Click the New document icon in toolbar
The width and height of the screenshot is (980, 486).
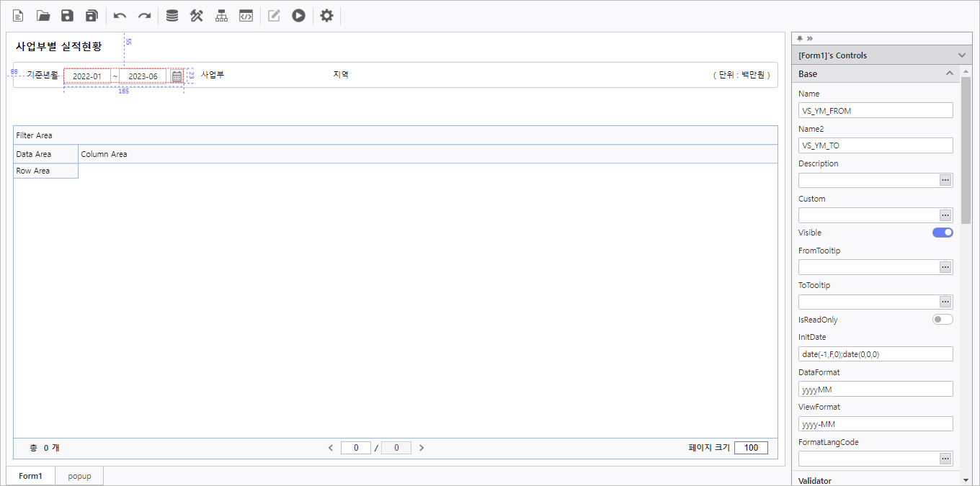tap(18, 16)
